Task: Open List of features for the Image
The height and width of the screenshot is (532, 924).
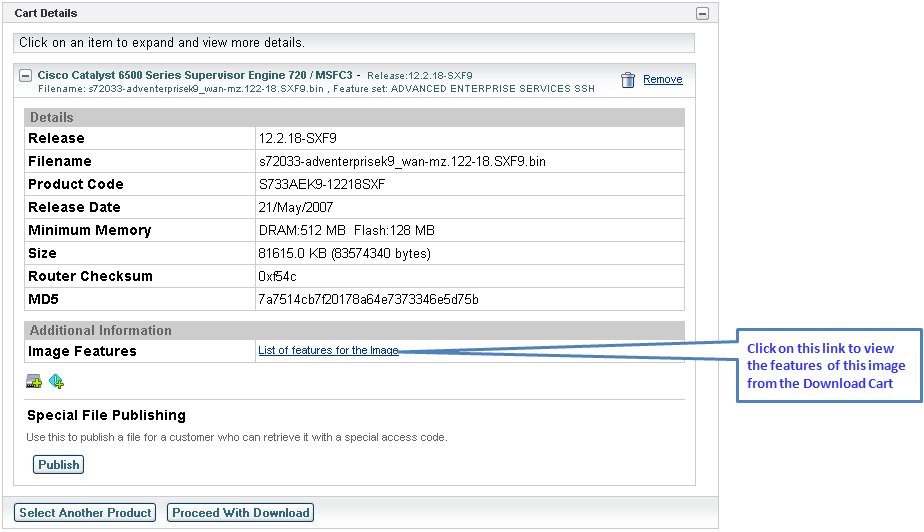Action: click(x=328, y=350)
